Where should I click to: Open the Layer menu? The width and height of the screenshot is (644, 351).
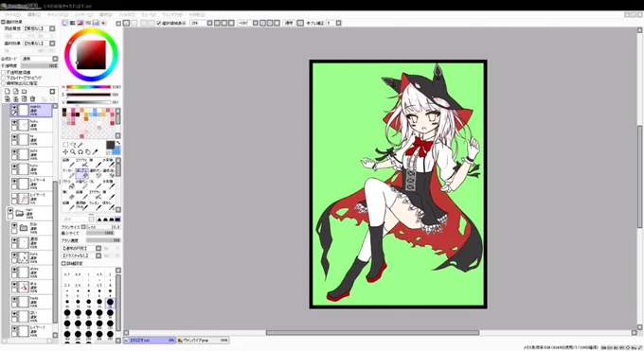[x=83, y=15]
